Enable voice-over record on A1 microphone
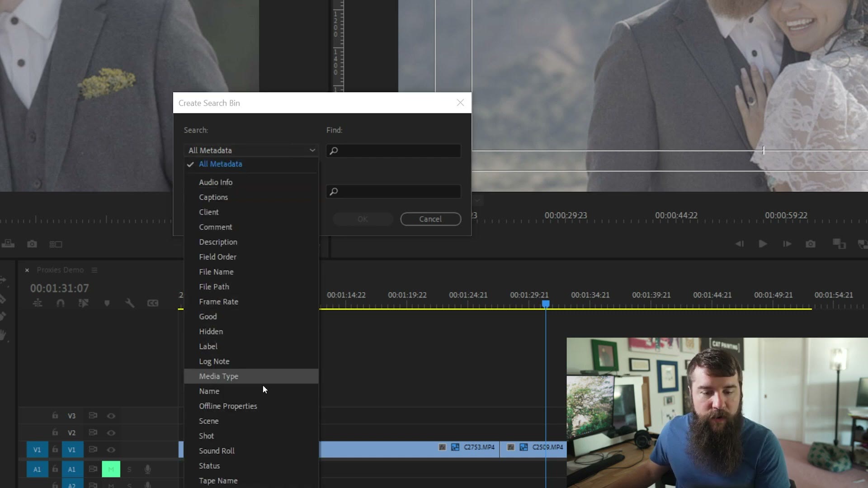Viewport: 868px width, 488px height. click(x=147, y=469)
